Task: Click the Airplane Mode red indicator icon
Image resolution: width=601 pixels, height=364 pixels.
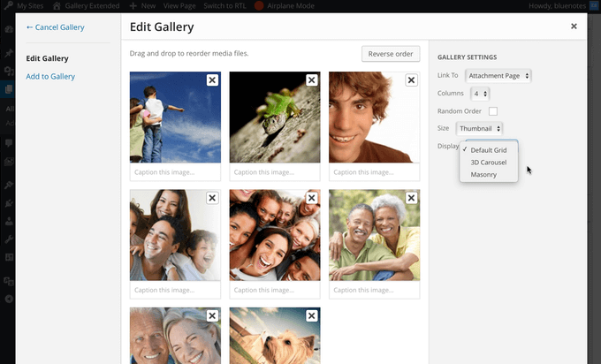Action: [x=259, y=6]
